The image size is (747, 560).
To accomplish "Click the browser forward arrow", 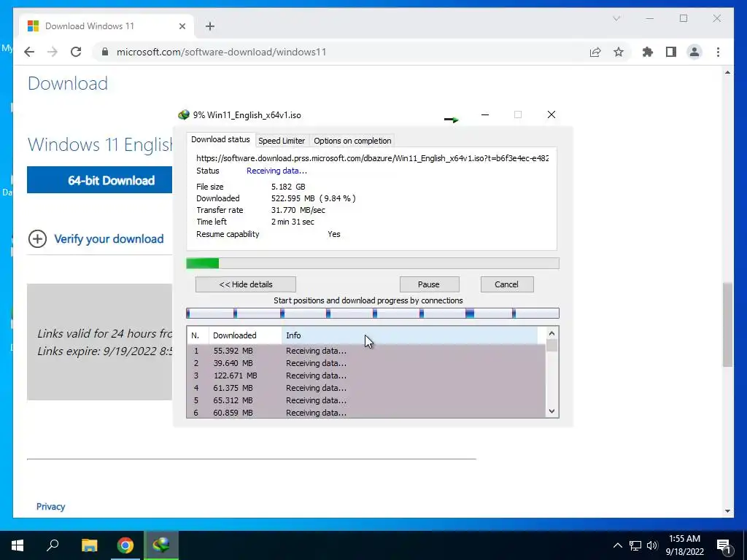I will 53,52.
